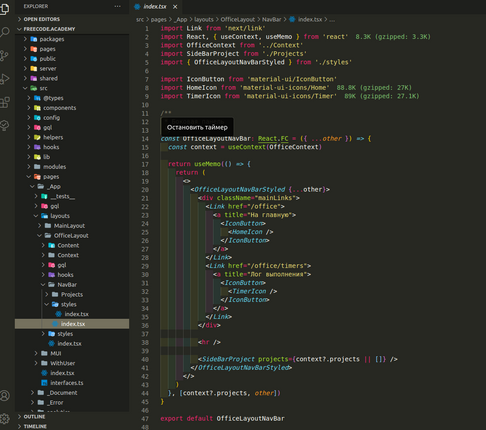The width and height of the screenshot is (486, 430).
Task: Expand the Open Editors section
Action: click(x=42, y=19)
